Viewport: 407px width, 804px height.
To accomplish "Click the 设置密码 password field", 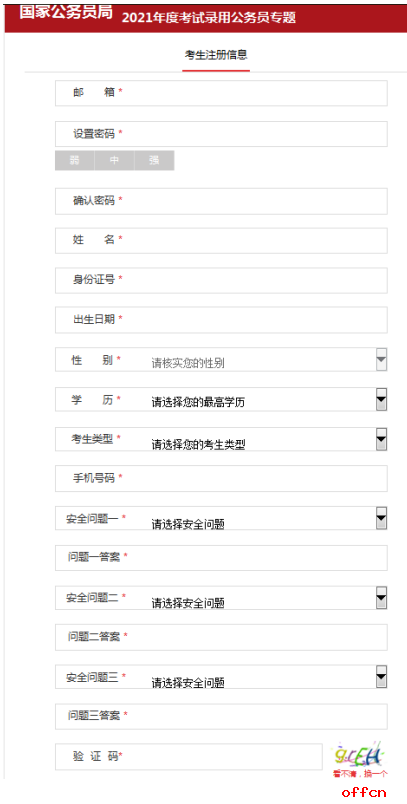I will (221, 134).
